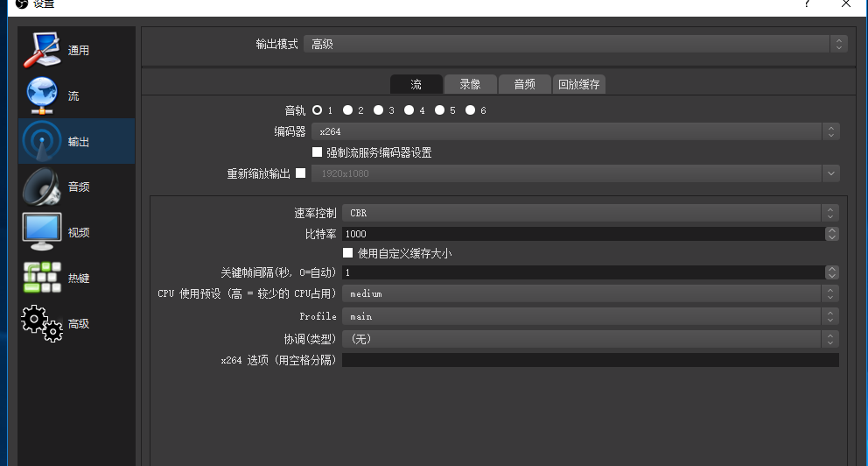This screenshot has height=466, width=868.
Task: Click the 比特率 stepper arrows
Action: (x=831, y=234)
